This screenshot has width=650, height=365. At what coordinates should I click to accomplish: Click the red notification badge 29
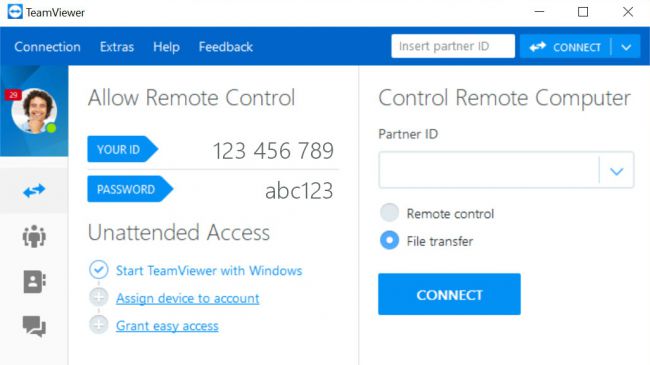click(x=13, y=95)
